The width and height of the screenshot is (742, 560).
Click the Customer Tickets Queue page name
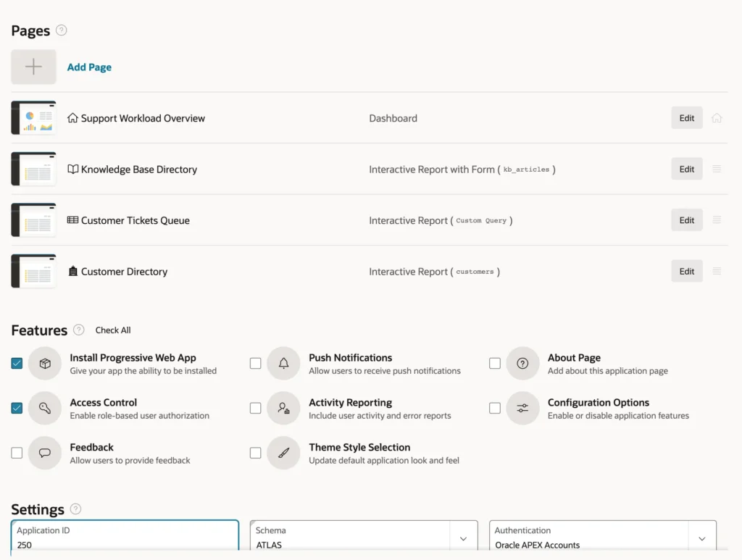click(x=136, y=220)
